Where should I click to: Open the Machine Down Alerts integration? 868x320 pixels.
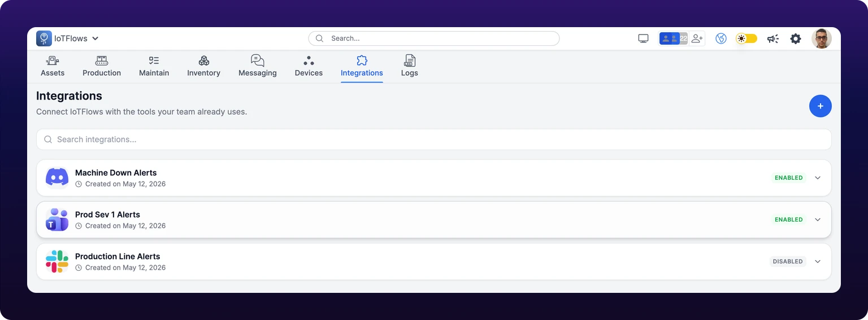433,178
